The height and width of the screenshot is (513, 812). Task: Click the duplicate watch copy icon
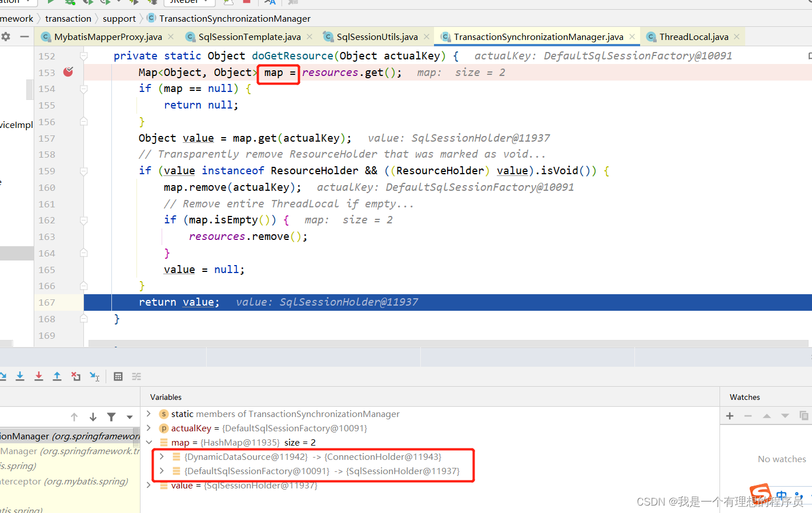tap(804, 416)
